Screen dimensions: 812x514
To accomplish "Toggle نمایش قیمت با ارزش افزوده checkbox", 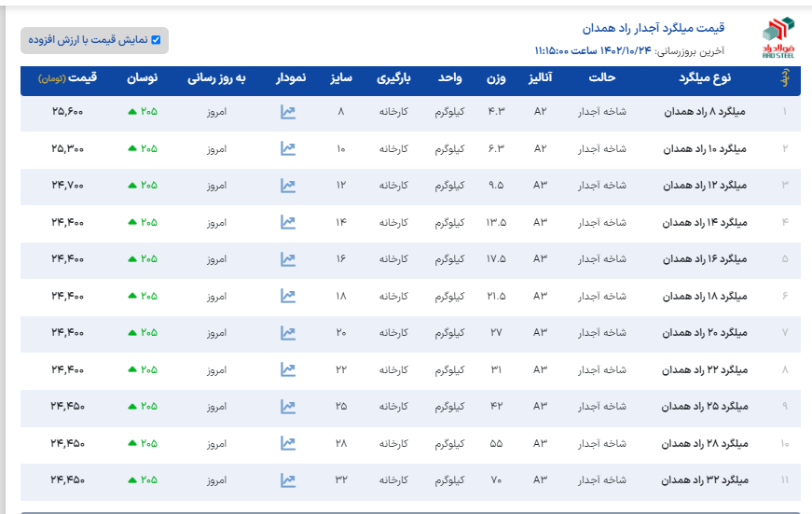I will pos(156,40).
